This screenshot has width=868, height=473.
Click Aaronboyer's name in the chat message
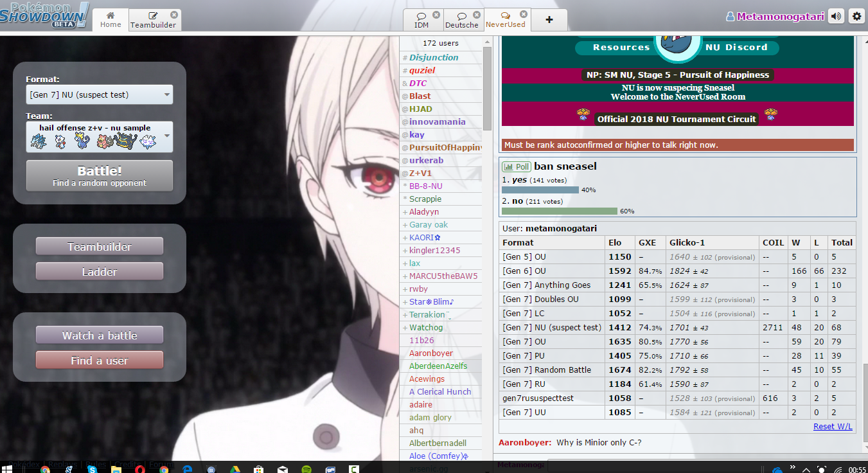coord(524,443)
